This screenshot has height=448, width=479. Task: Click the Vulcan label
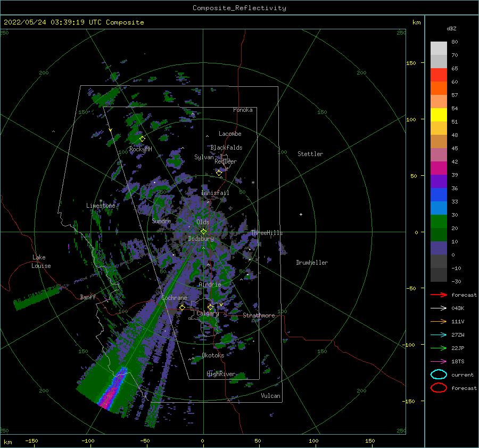click(x=270, y=396)
